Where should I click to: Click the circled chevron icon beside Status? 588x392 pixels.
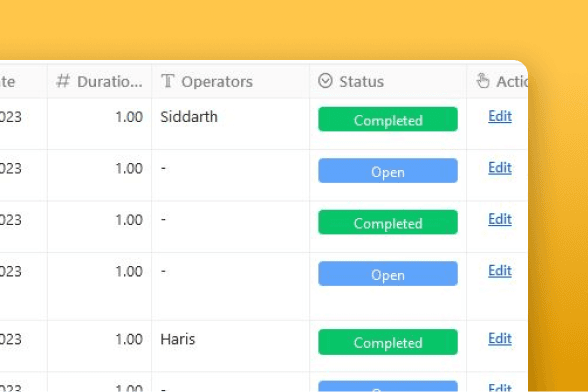pyautogui.click(x=325, y=81)
